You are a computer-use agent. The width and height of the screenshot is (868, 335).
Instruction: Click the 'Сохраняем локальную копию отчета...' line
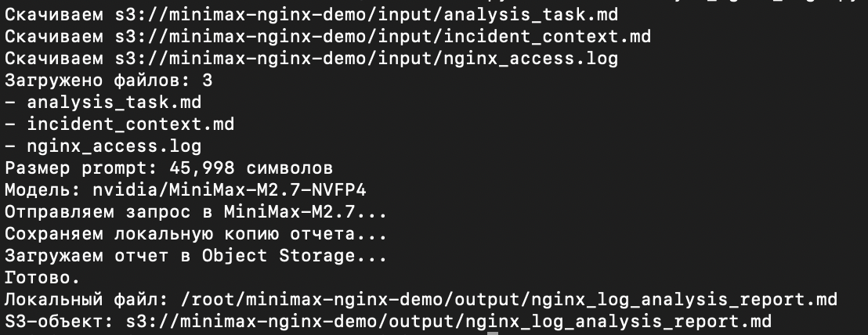coord(196,234)
